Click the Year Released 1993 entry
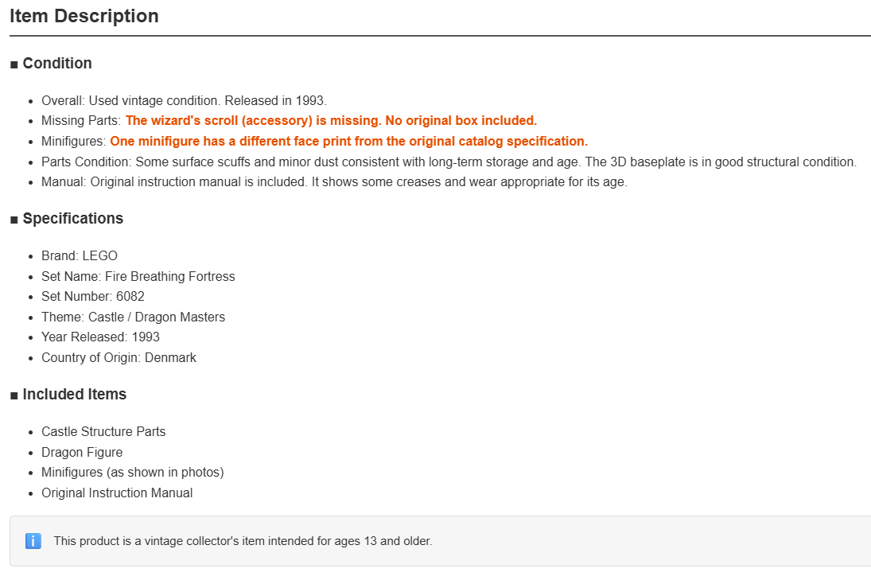Screen dimensions: 871x588 pos(100,337)
